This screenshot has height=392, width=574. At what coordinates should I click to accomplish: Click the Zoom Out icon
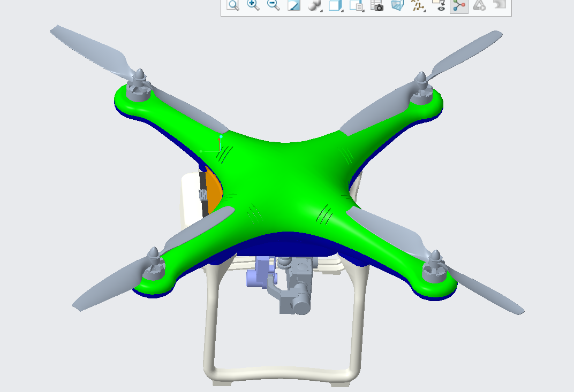(273, 5)
